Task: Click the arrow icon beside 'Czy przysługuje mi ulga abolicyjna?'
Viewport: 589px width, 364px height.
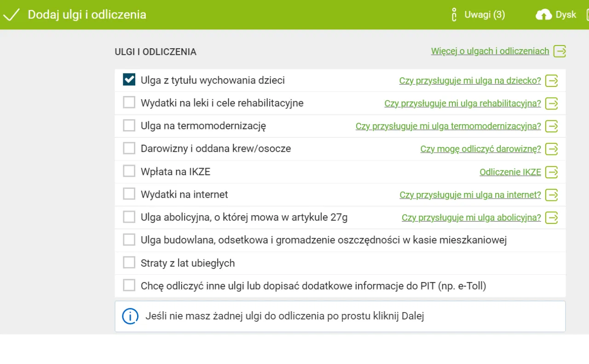Action: pyautogui.click(x=552, y=217)
